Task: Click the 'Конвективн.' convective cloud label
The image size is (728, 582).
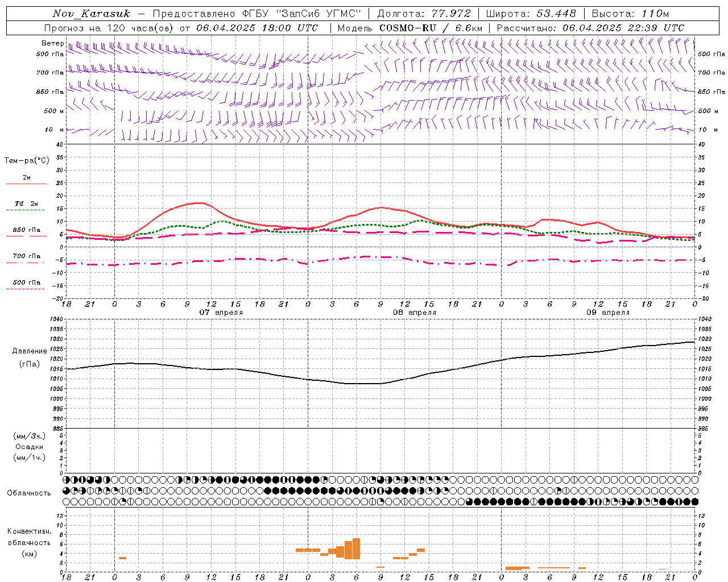Action: [x=30, y=531]
